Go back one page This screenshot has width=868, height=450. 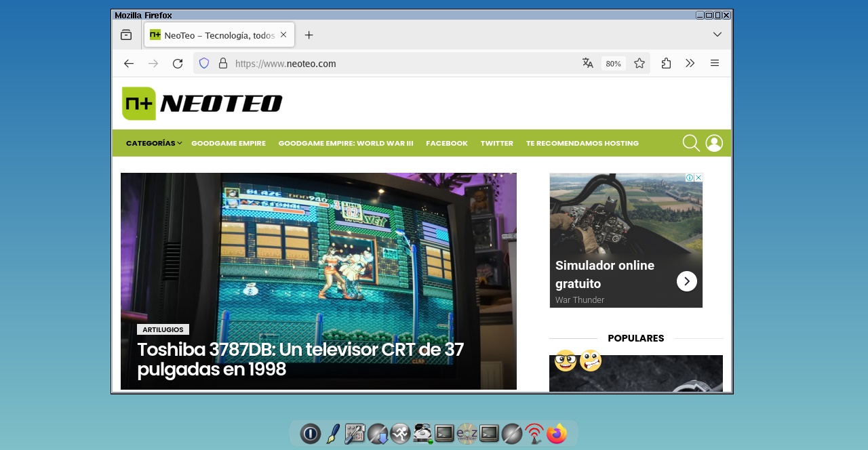click(x=129, y=63)
